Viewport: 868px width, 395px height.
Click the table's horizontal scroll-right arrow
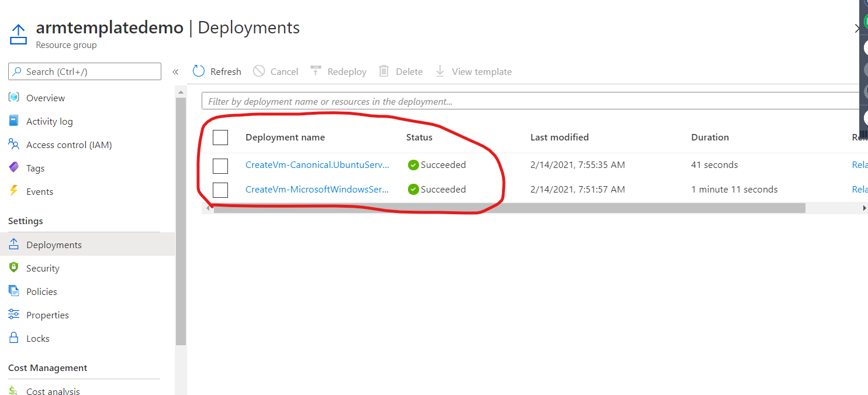(864, 208)
